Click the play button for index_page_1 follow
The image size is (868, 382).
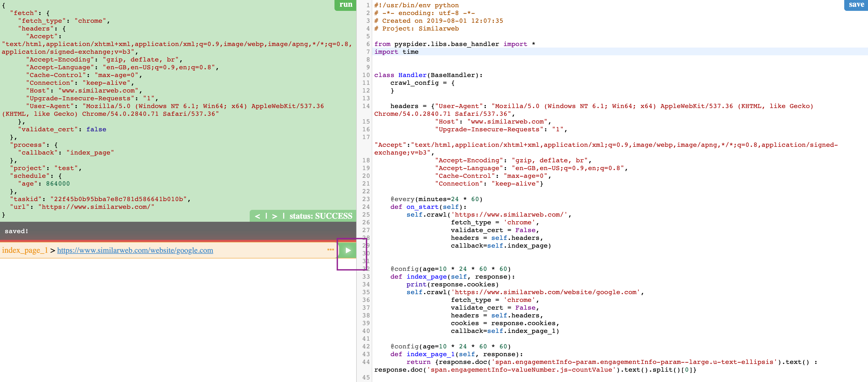348,250
